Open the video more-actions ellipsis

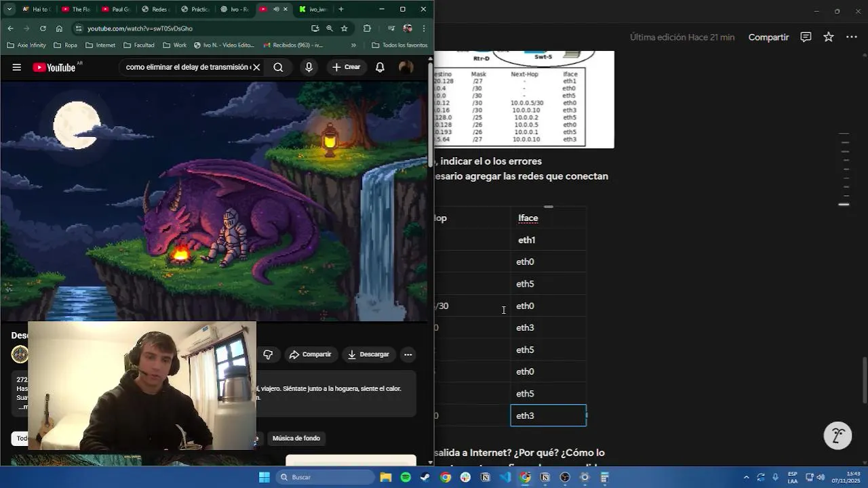(x=408, y=354)
